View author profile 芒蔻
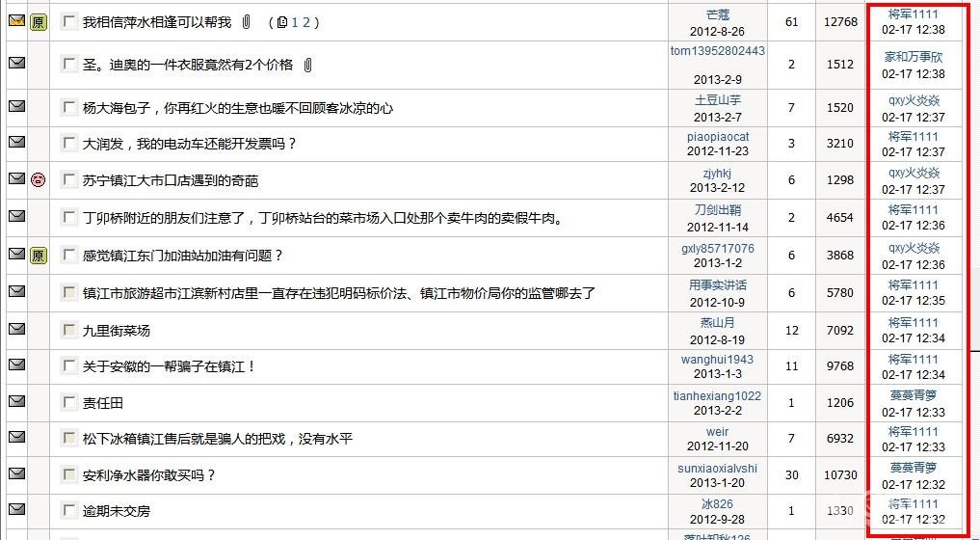 (718, 15)
